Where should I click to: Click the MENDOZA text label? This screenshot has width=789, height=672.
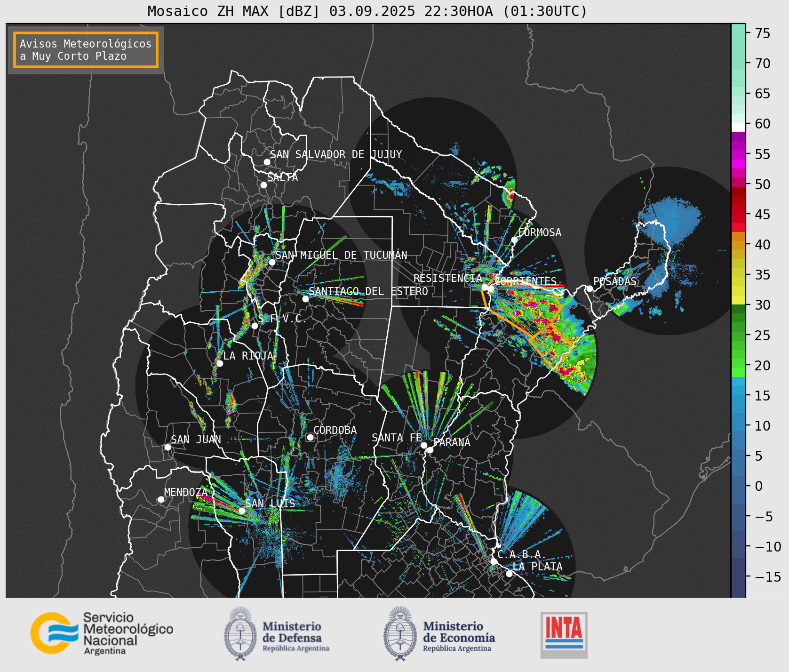click(186, 492)
